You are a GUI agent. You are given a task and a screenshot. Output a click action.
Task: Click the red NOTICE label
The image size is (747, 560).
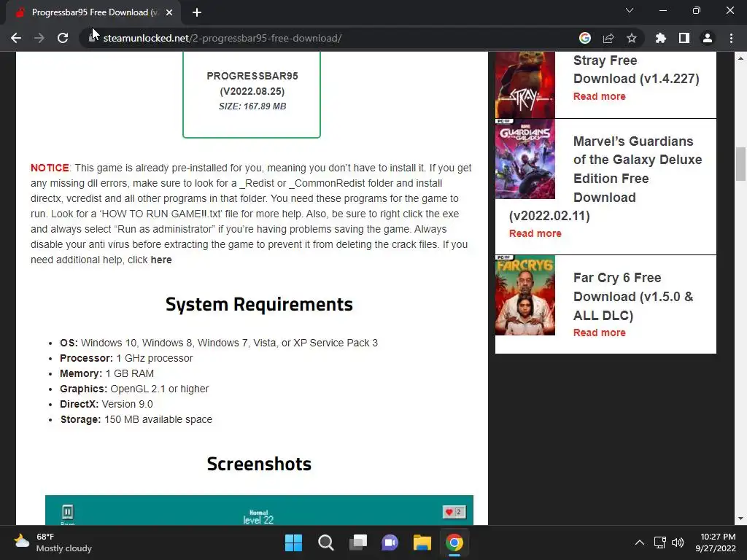[x=50, y=168]
